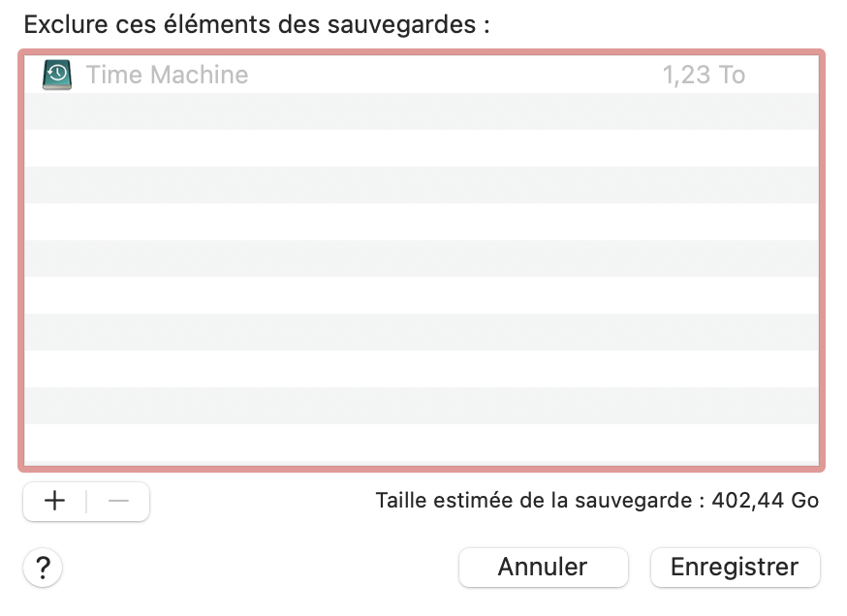Click the ninth row of the exclusion list
This screenshot has height=616, width=847.
click(422, 369)
